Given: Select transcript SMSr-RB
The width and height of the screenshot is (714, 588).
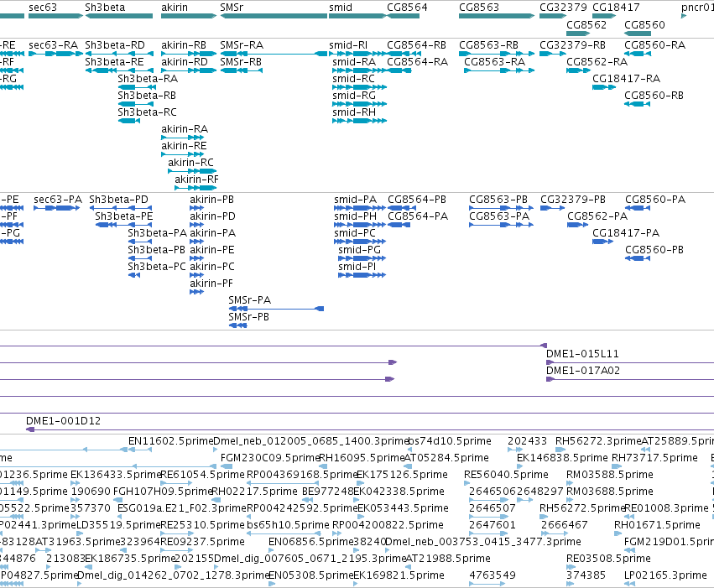Looking at the screenshot, I should [241, 62].
